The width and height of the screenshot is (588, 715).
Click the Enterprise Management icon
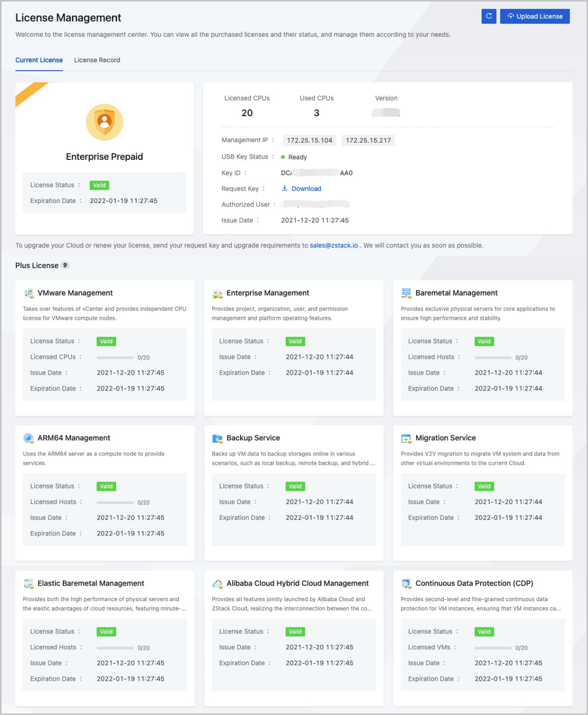[218, 293]
